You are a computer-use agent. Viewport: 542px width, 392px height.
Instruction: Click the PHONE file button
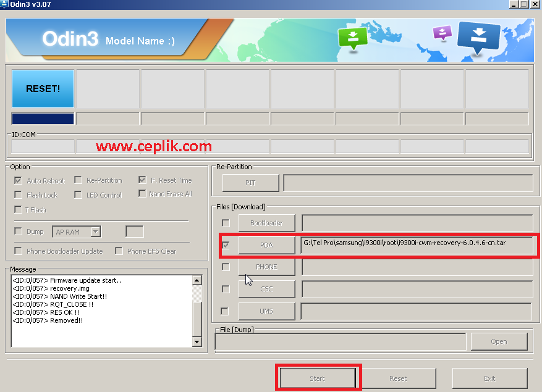pos(266,267)
